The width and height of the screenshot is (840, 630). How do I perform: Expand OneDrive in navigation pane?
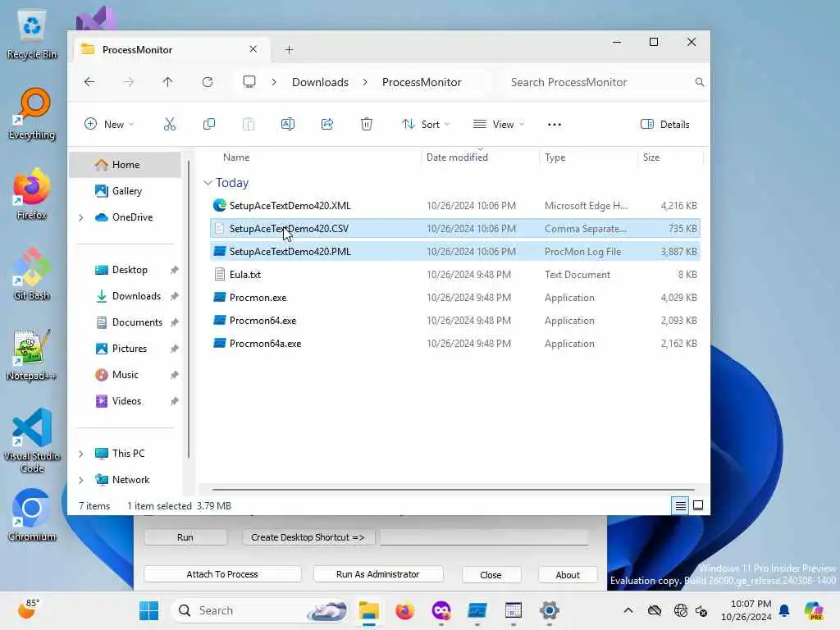click(81, 217)
